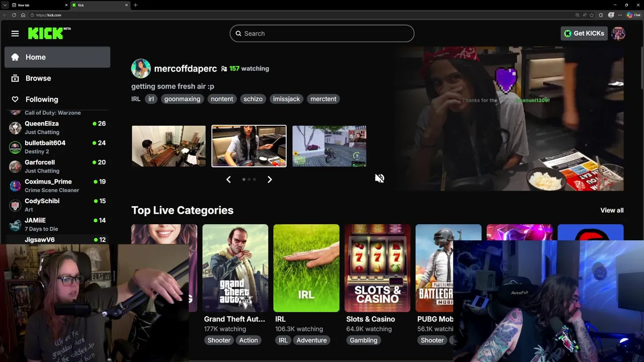This screenshot has height=362, width=644.
Task: Select the schizo tag
Action: [253, 99]
